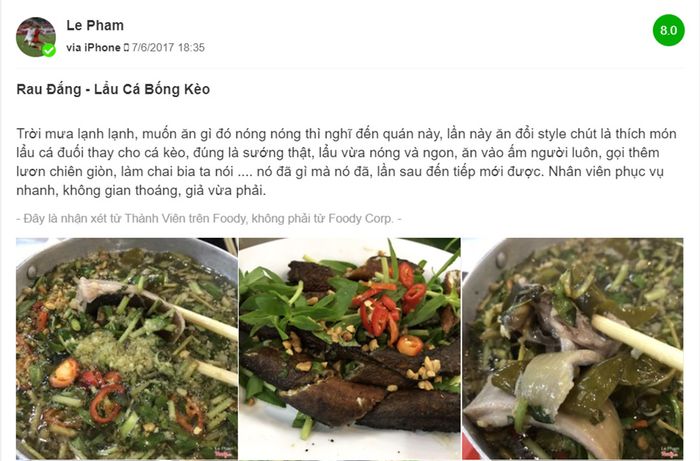Open the fried eel photo in the middle

pyautogui.click(x=350, y=349)
